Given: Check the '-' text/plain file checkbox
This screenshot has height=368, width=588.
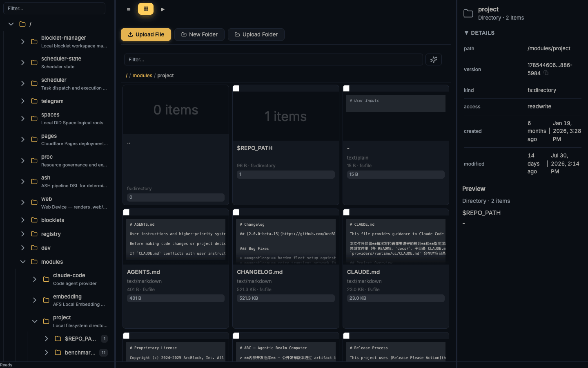Looking at the screenshot, I should tap(346, 88).
